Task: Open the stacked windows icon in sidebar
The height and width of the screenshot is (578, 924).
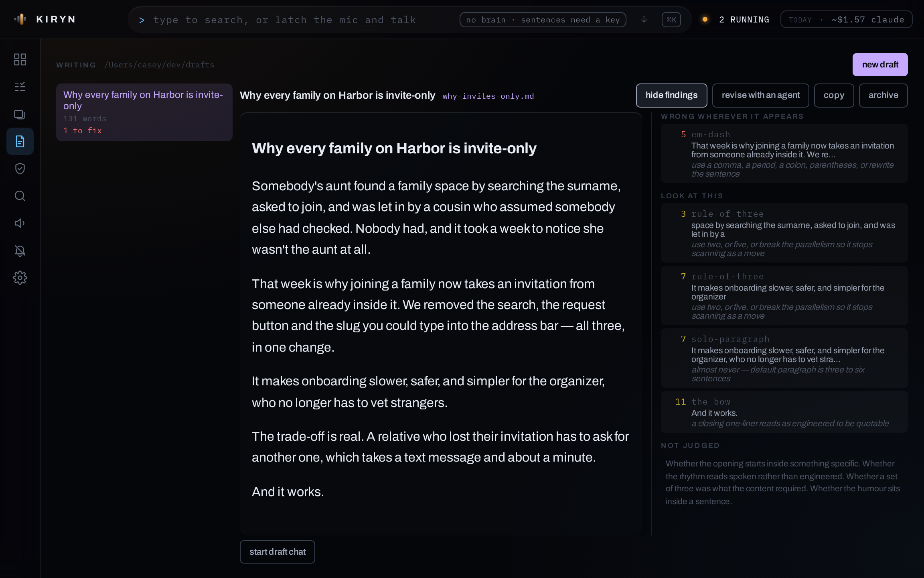Action: [x=20, y=114]
